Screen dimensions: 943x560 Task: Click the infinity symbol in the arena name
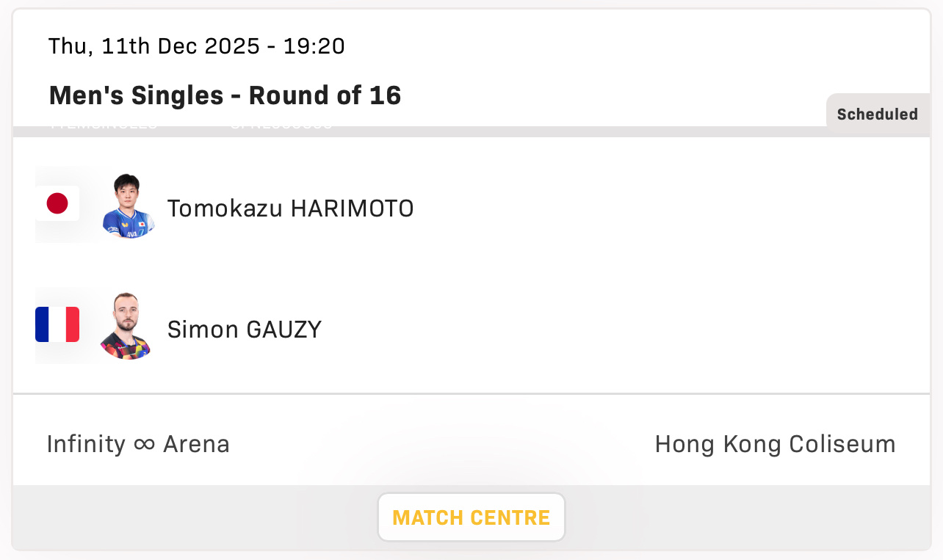145,444
